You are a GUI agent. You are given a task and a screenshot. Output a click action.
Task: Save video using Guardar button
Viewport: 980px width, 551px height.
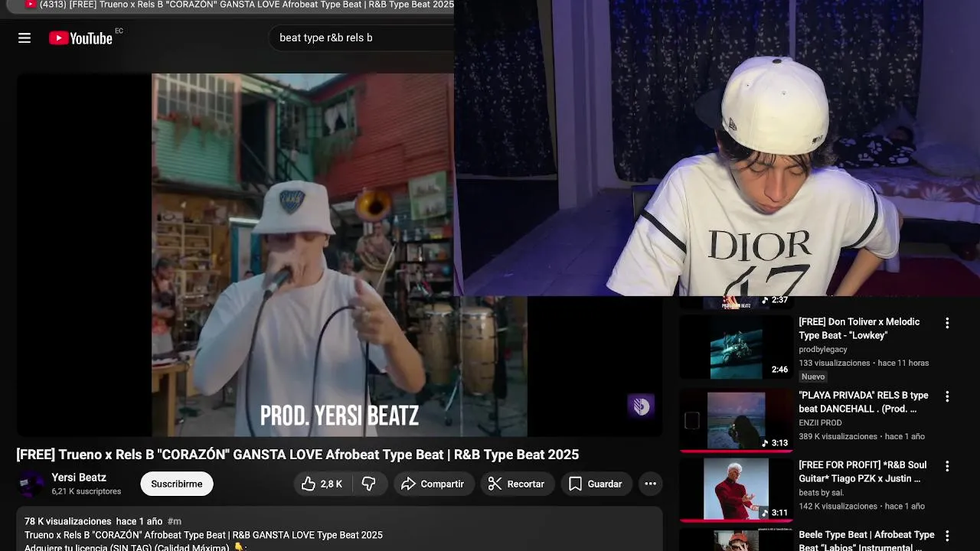pyautogui.click(x=596, y=484)
